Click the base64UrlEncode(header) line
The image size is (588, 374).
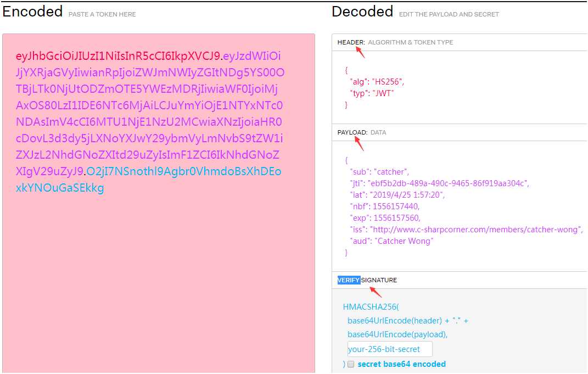(407, 321)
